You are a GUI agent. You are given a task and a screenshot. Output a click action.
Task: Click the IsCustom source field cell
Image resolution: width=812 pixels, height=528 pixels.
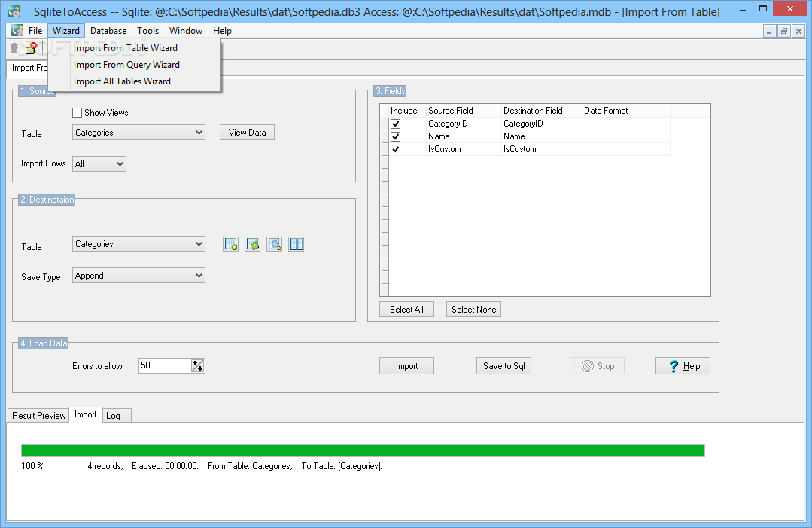point(464,149)
